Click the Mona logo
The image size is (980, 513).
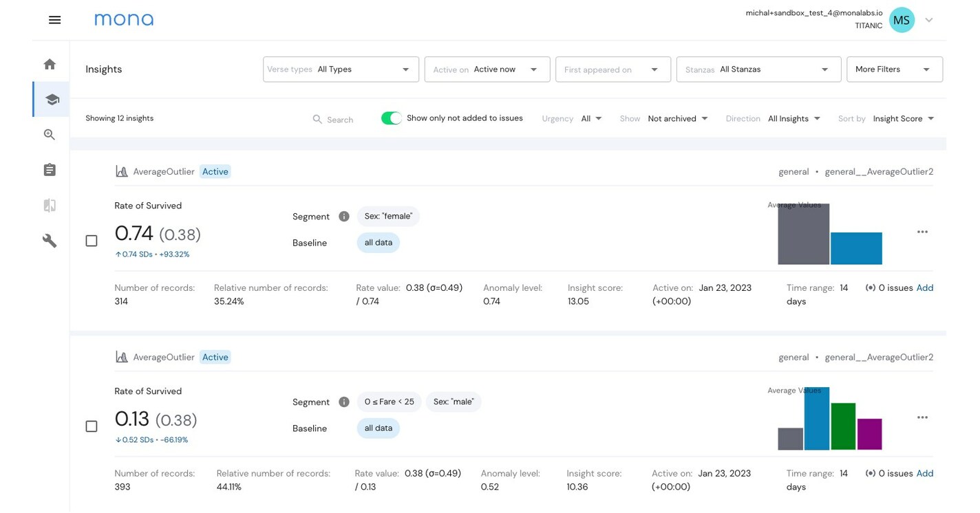pyautogui.click(x=124, y=19)
